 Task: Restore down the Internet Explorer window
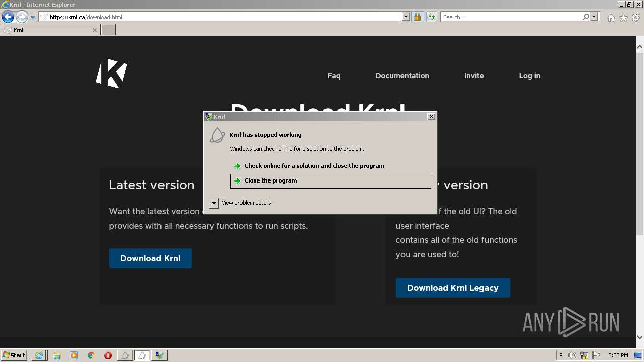pos(629,5)
